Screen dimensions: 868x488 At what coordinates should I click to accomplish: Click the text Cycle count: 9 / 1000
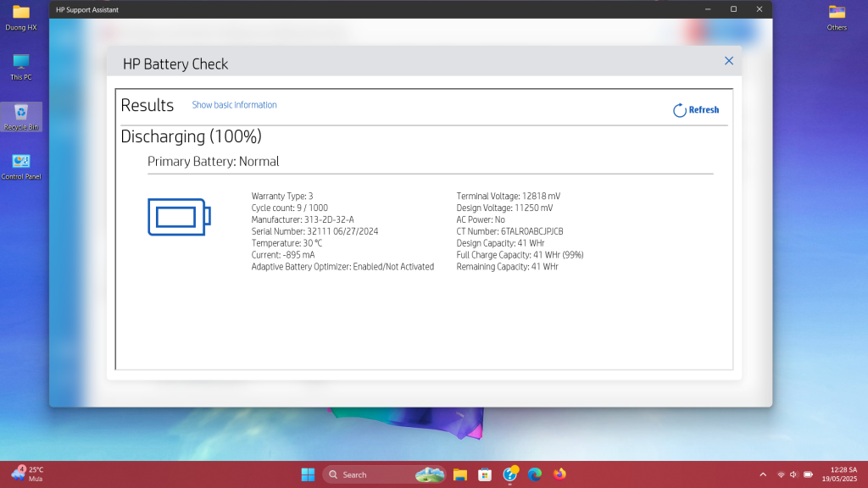[x=290, y=208]
